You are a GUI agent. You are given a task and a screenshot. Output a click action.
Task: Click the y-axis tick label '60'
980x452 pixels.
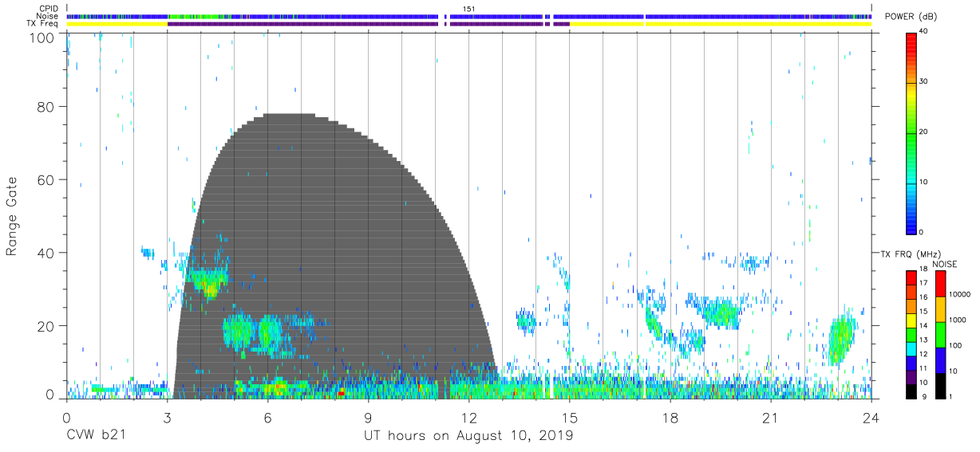46,180
